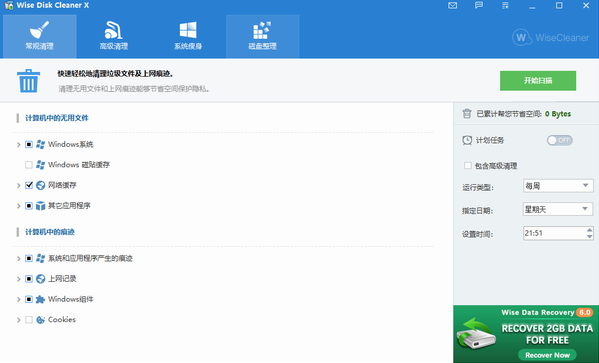Click the 计算机中的无用文件 section header
Image resolution: width=599 pixels, height=363 pixels.
(57, 118)
